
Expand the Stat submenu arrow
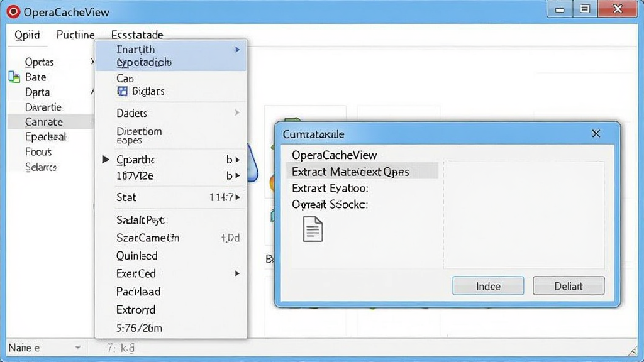click(x=238, y=197)
